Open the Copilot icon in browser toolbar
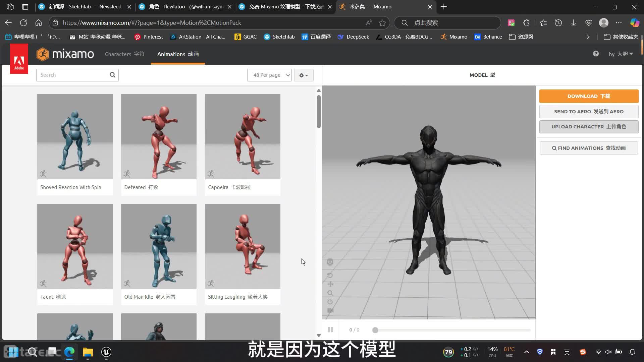The height and width of the screenshot is (362, 644). coord(635,23)
